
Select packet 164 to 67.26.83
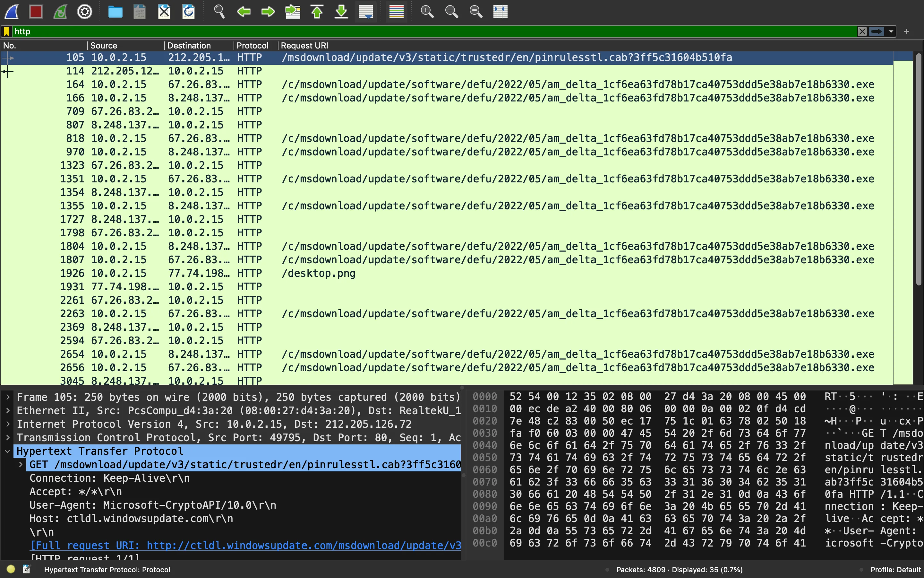pyautogui.click(x=447, y=84)
